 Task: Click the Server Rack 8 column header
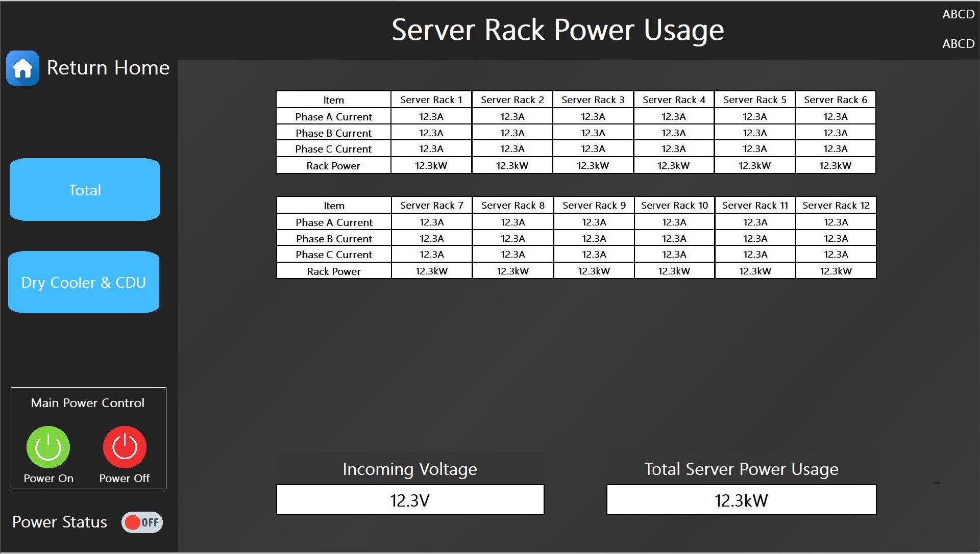pyautogui.click(x=513, y=205)
